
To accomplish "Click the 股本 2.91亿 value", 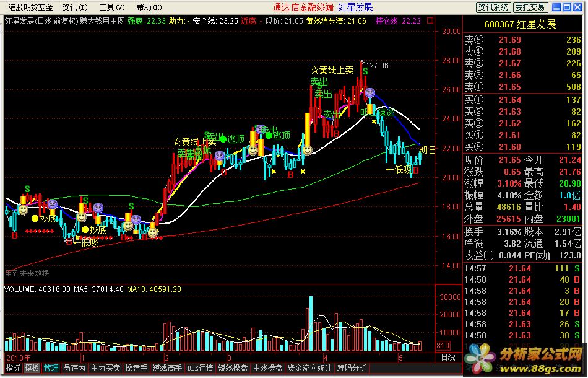I will point(568,232).
